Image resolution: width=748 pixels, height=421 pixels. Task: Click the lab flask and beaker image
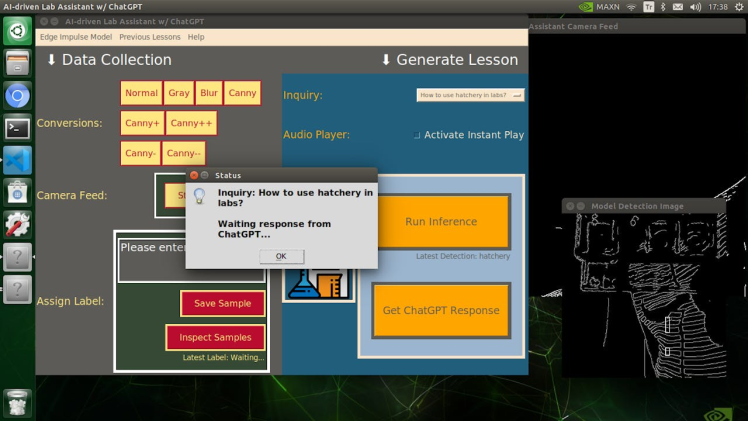pos(319,285)
